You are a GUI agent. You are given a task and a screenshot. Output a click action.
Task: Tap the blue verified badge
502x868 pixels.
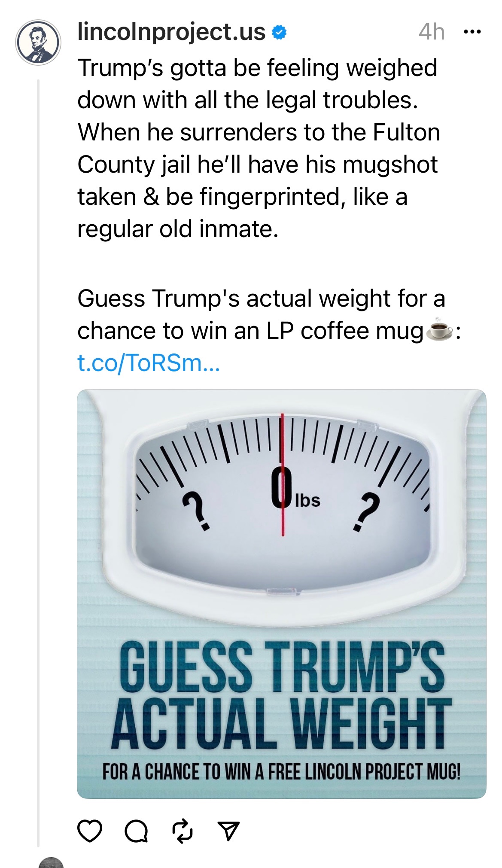pos(280,33)
